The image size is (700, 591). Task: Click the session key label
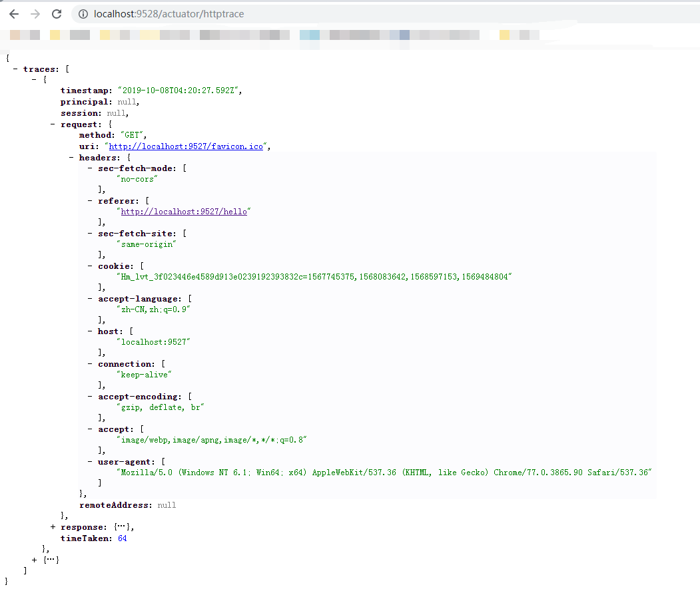[x=81, y=113]
